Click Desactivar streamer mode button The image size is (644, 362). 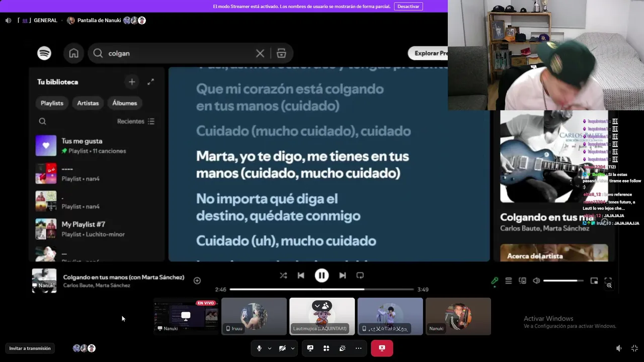pos(408,7)
